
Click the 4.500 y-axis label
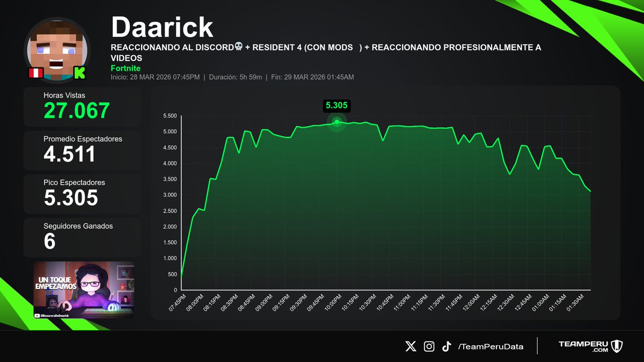[170, 147]
